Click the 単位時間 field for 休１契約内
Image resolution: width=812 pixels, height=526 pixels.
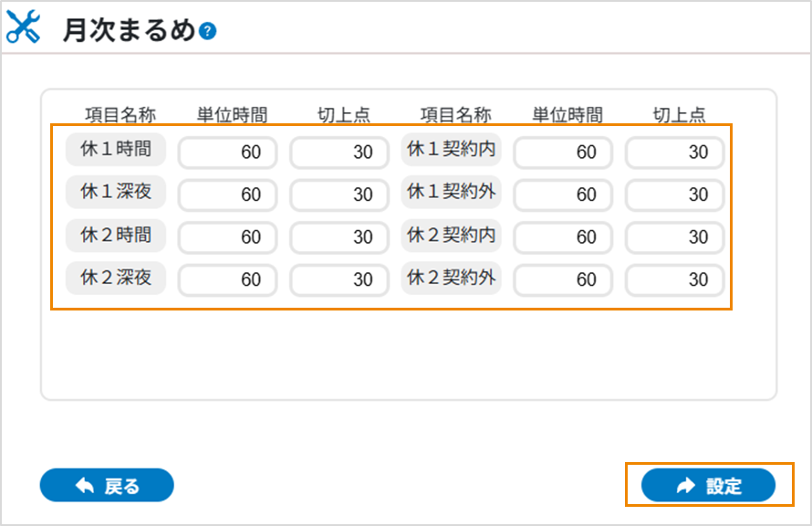click(x=562, y=153)
